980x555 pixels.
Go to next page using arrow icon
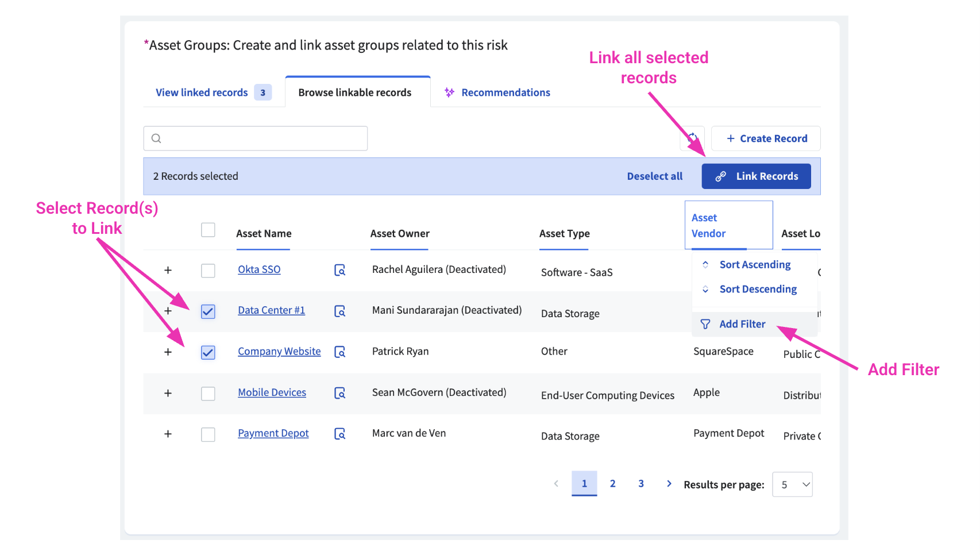coord(669,484)
